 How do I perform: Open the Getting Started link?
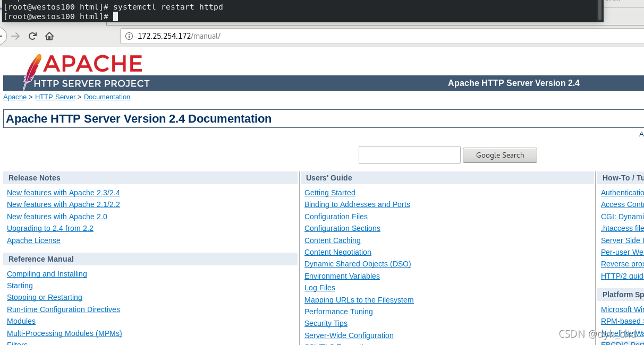(x=330, y=193)
